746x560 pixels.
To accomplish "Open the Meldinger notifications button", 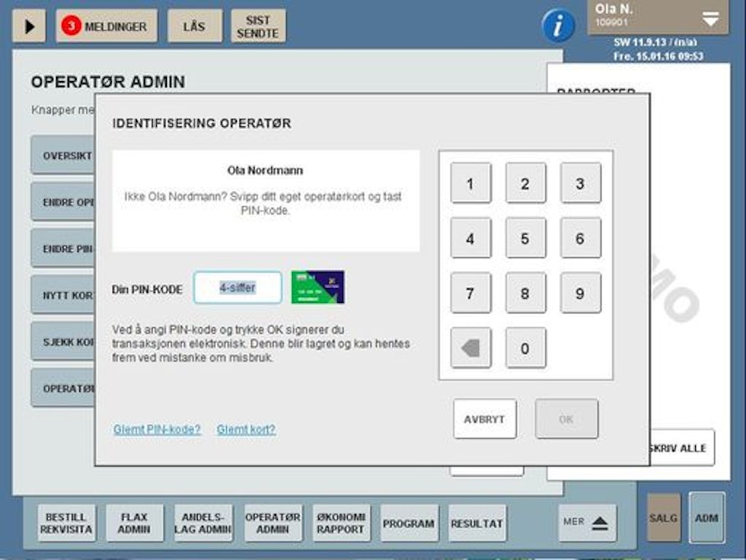I will point(105,27).
